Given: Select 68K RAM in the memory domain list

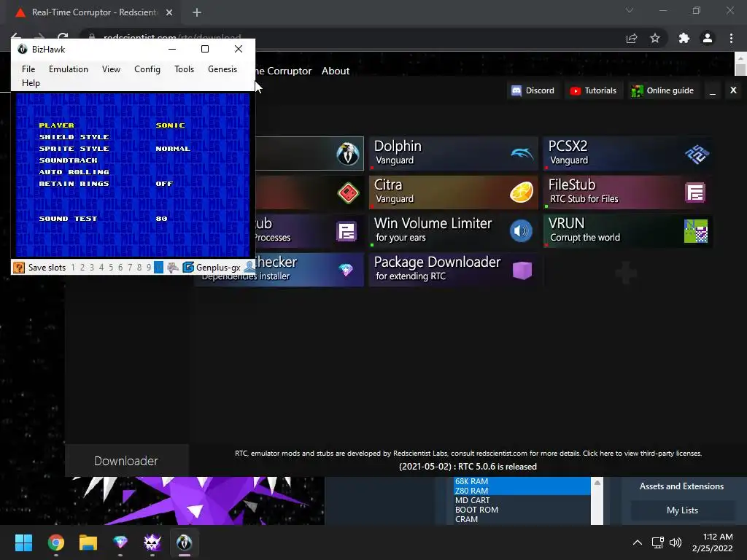Looking at the screenshot, I should (522, 481).
